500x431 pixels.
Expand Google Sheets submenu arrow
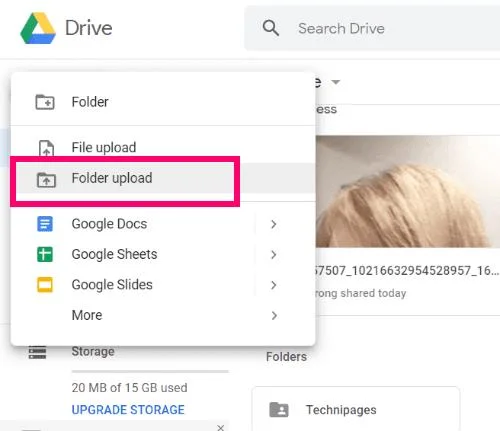click(274, 255)
